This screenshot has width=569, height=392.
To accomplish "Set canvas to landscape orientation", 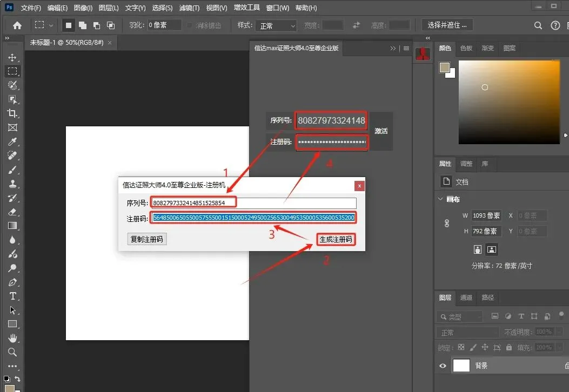I will pos(491,249).
